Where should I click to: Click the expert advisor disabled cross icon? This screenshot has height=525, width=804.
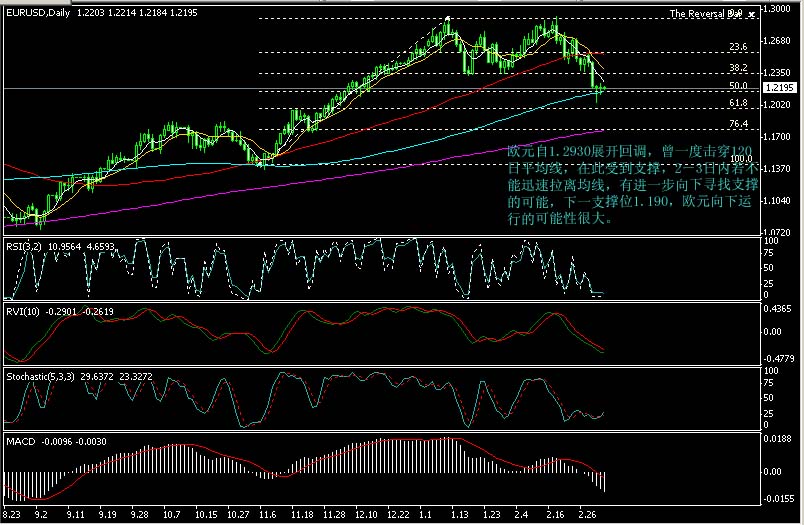[752, 15]
